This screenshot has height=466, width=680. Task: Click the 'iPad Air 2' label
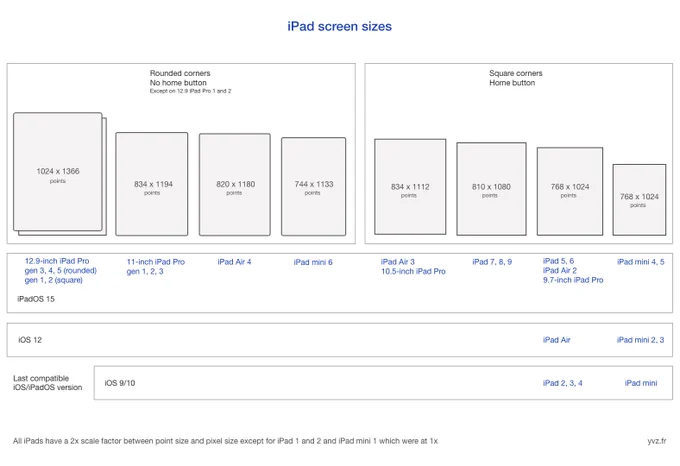pyautogui.click(x=560, y=270)
